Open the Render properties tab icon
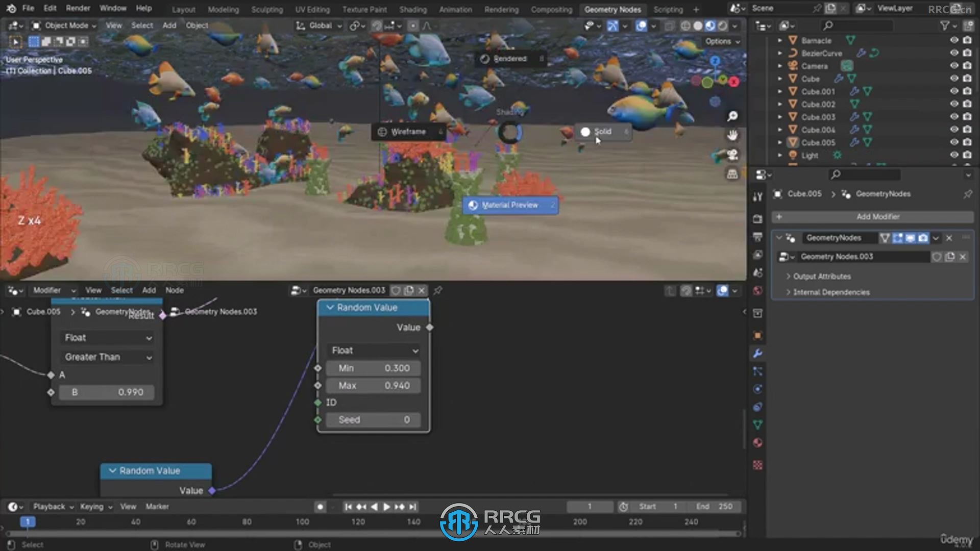This screenshot has width=980, height=551. point(757,219)
